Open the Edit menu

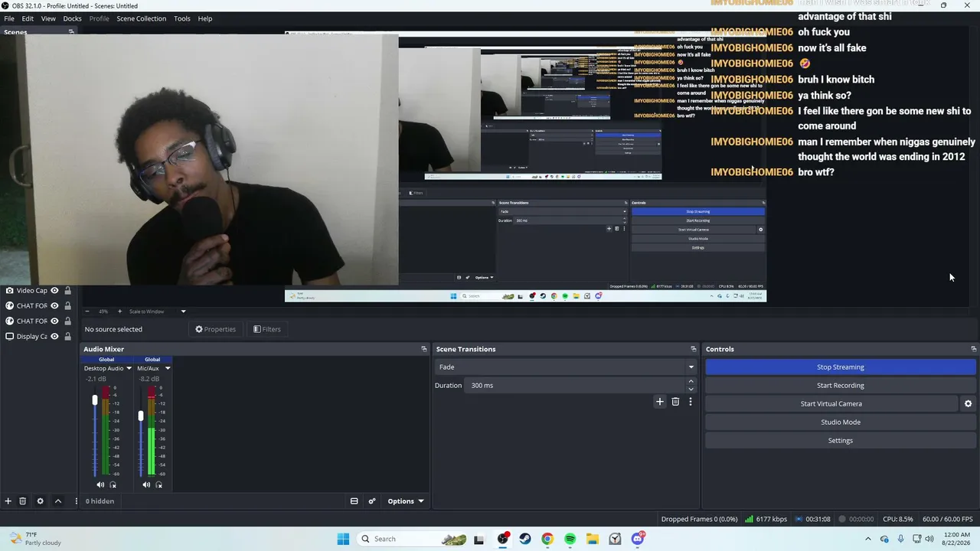[x=28, y=18]
